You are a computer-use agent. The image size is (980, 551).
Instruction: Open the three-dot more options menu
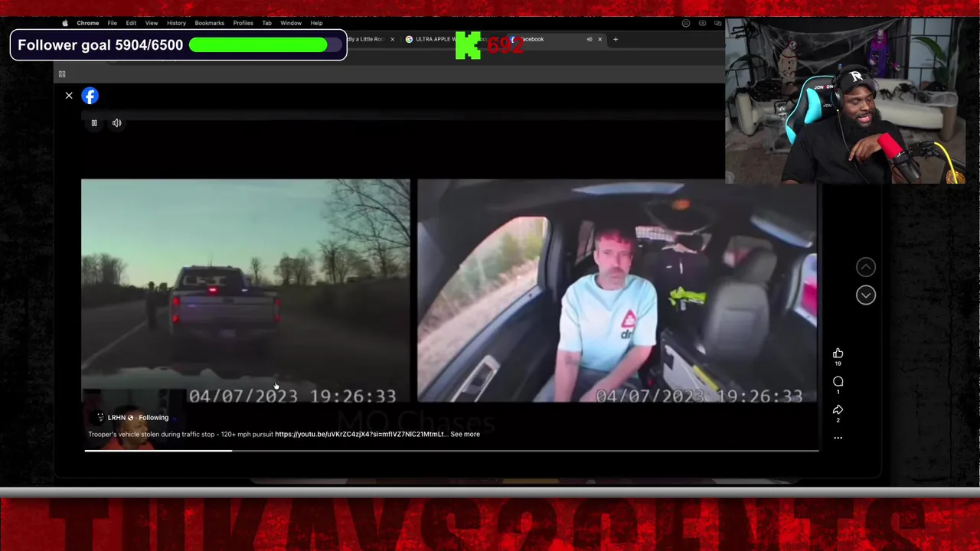838,438
